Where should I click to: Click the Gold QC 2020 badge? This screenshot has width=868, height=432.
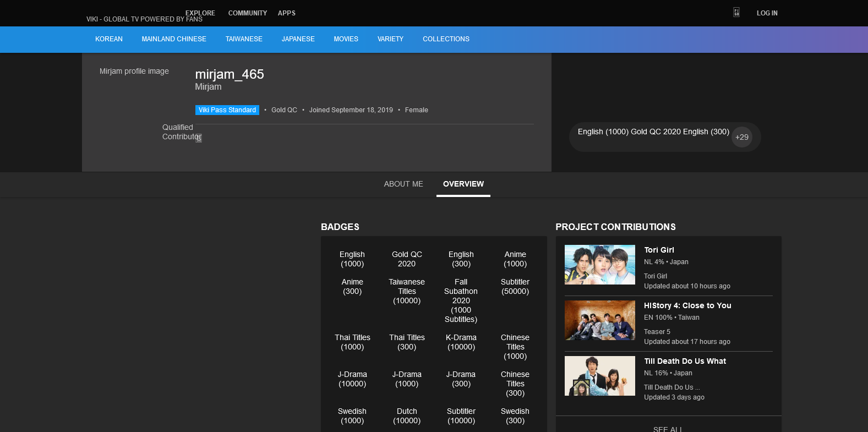[407, 259]
